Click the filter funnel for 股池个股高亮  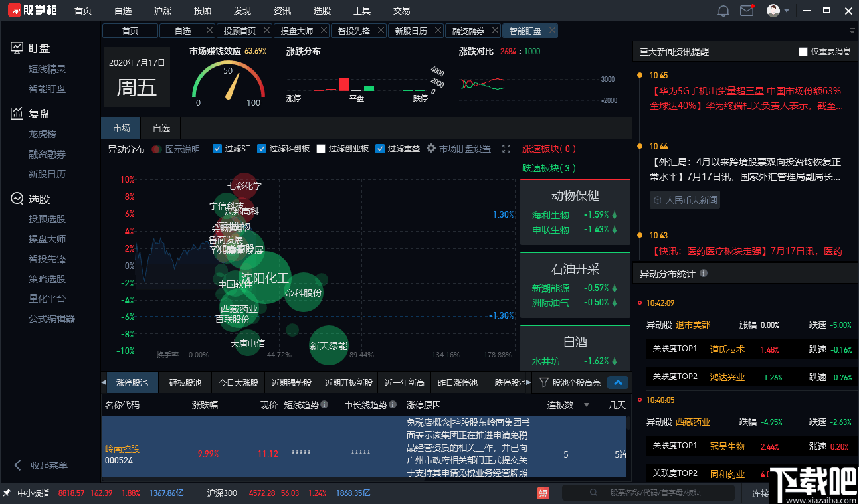(x=544, y=382)
